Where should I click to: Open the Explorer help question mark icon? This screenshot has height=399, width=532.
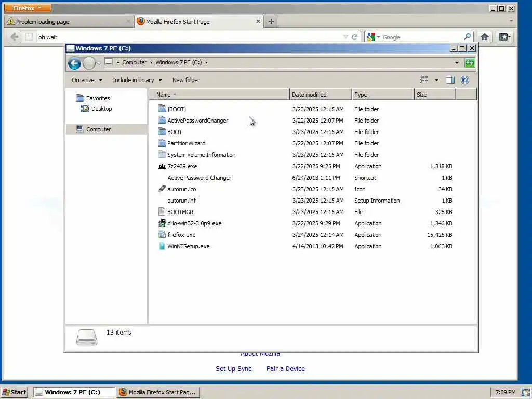(x=465, y=80)
